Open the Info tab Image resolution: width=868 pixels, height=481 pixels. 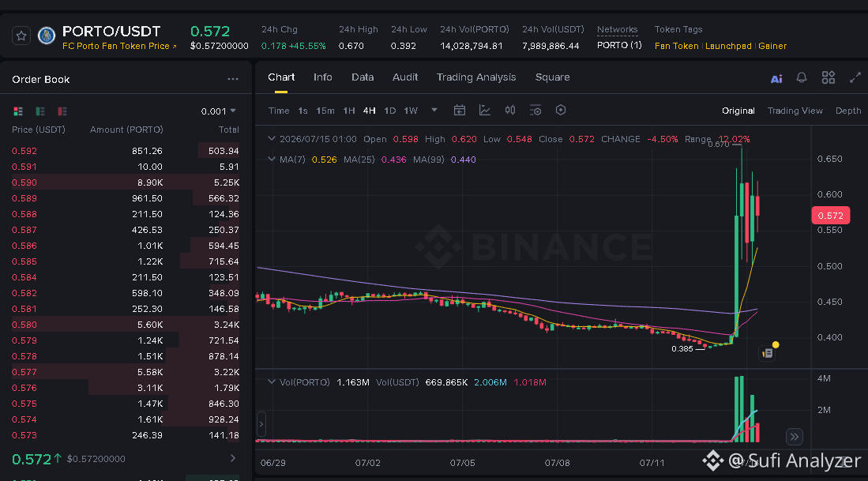tap(323, 77)
